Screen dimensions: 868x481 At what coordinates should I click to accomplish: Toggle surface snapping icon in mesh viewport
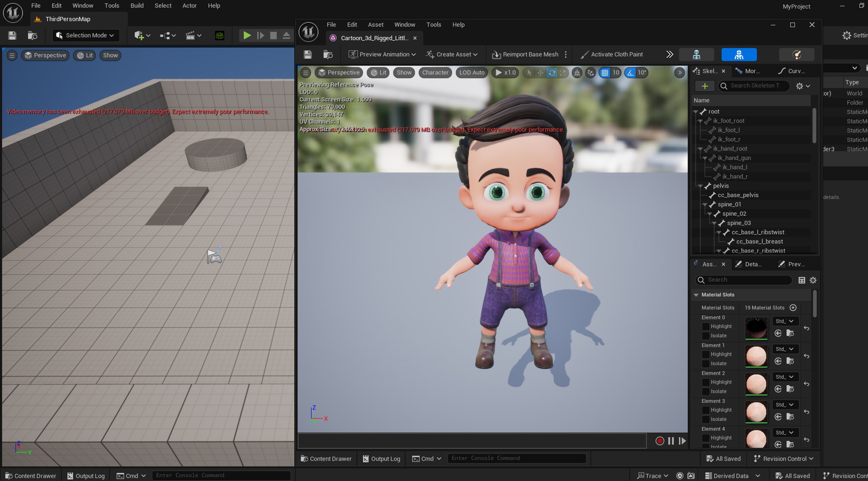click(x=590, y=72)
